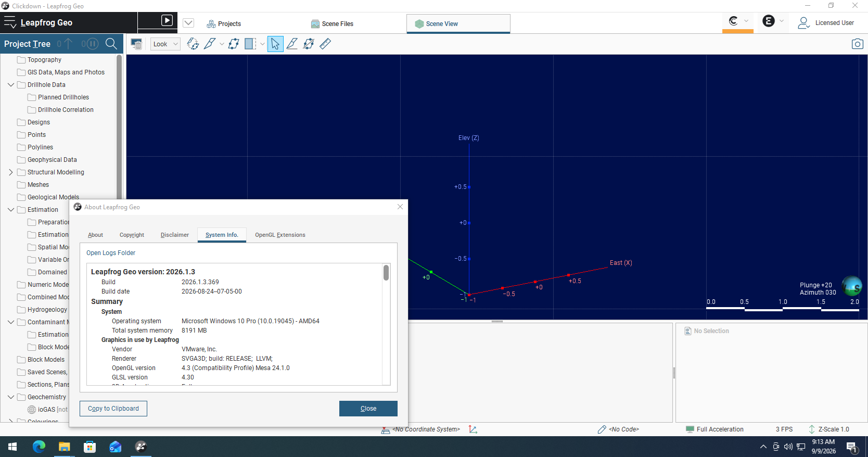This screenshot has width=868, height=457.
Task: Select the Planned Drillholes folder
Action: pos(63,97)
